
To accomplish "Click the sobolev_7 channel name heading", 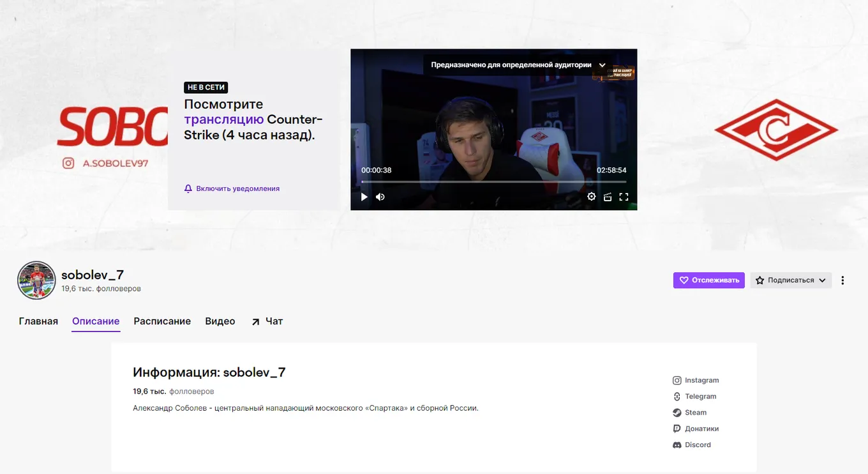I will coord(93,275).
